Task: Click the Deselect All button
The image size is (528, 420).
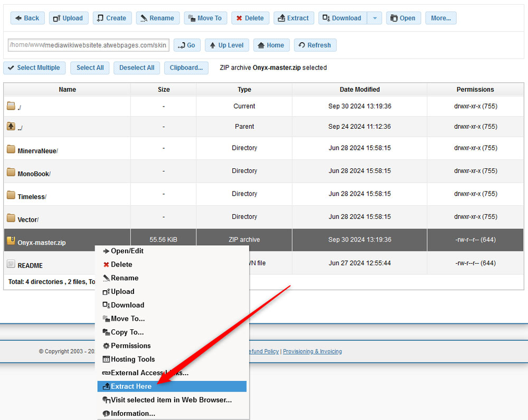Action: [x=137, y=68]
